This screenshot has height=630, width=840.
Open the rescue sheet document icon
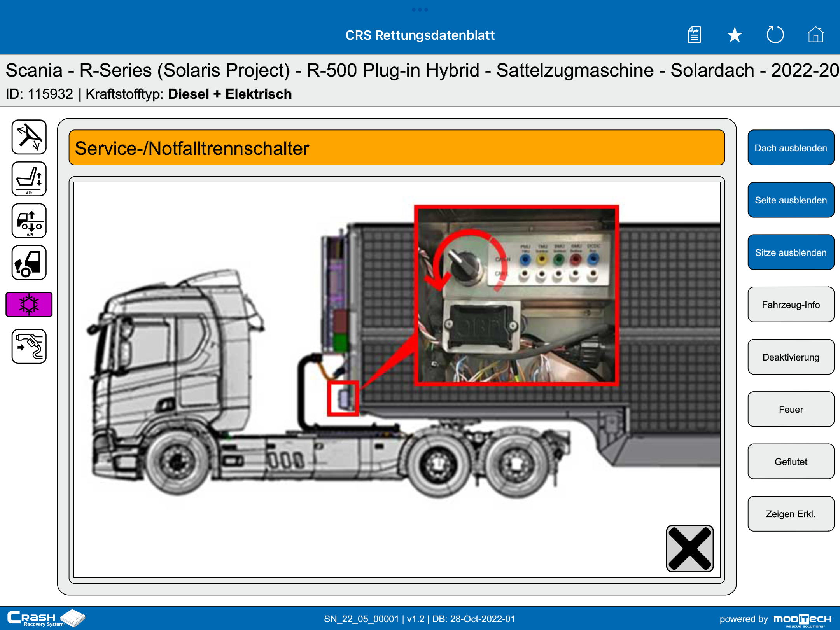[x=695, y=35]
